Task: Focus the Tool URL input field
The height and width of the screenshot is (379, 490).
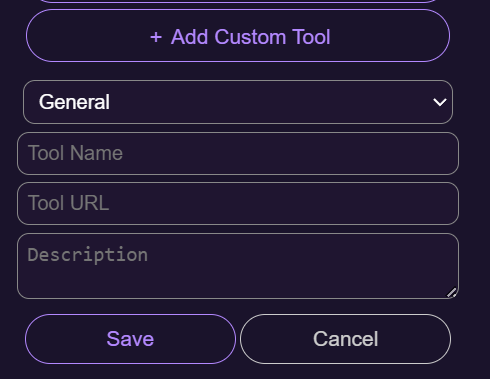Action: click(238, 203)
